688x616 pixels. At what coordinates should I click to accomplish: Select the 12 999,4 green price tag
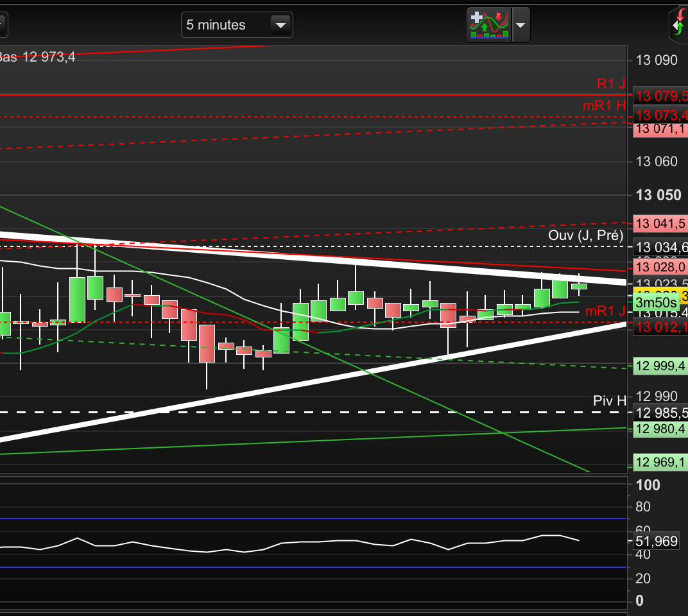[660, 366]
